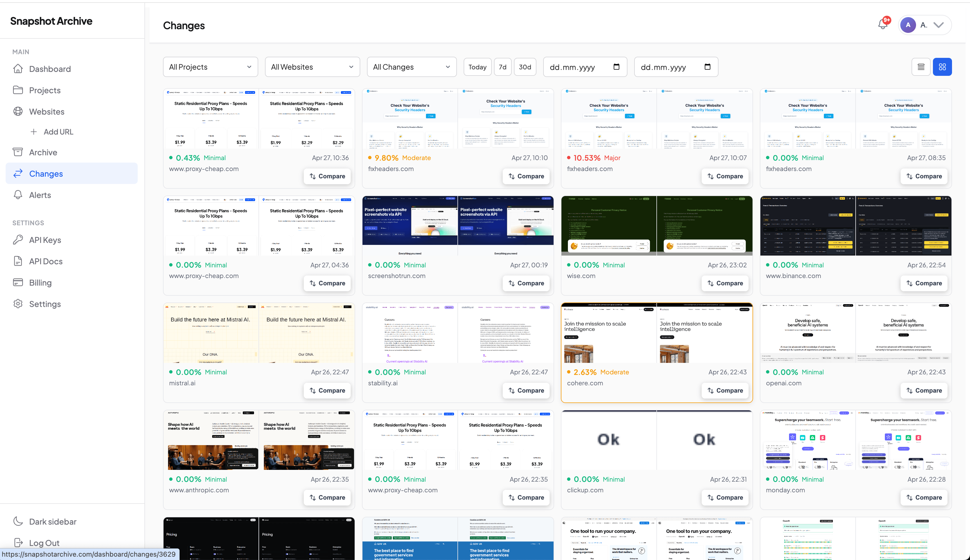The height and width of the screenshot is (560, 970).
Task: Open calendar picker in second date field
Action: pyautogui.click(x=707, y=67)
